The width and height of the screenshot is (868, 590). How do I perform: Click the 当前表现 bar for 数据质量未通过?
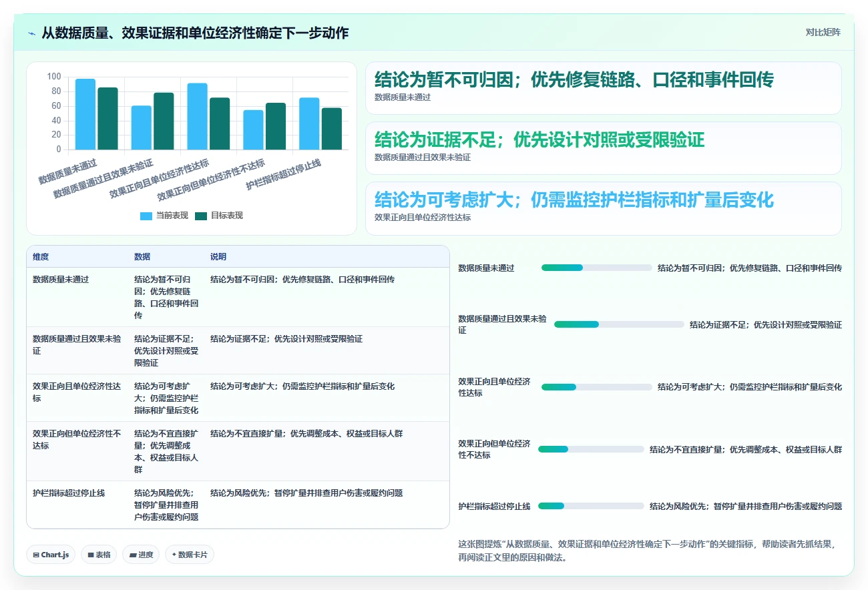85,114
